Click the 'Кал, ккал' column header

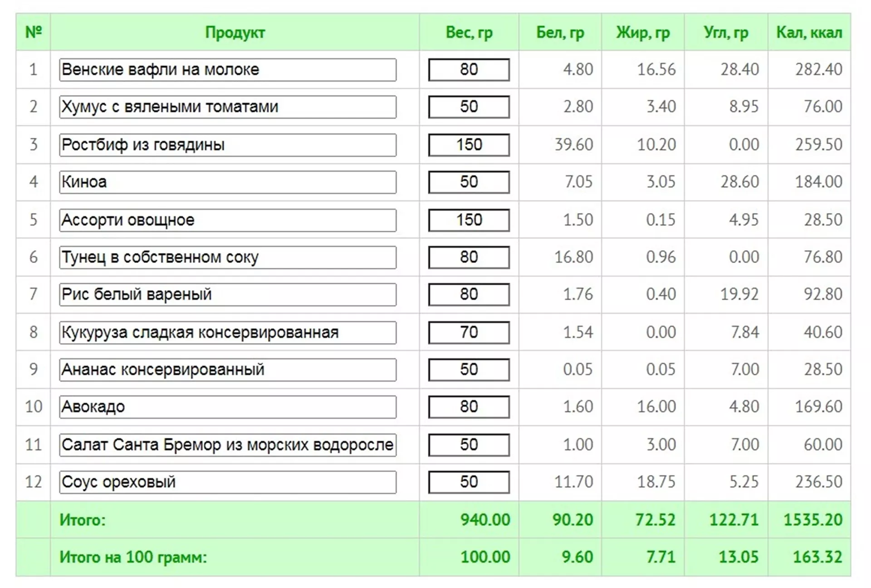coord(809,32)
